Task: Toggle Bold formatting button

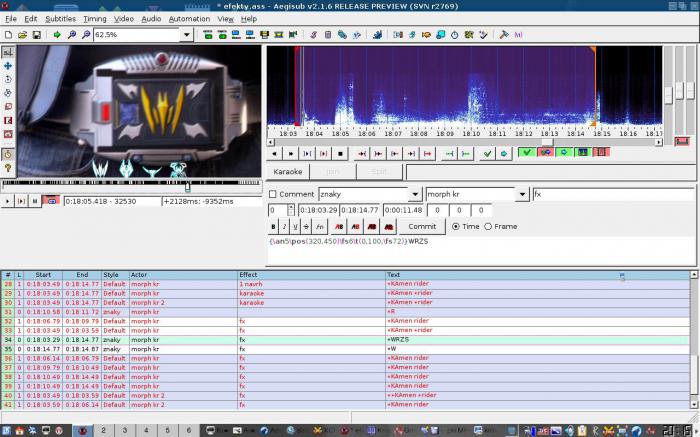Action: coord(273,227)
